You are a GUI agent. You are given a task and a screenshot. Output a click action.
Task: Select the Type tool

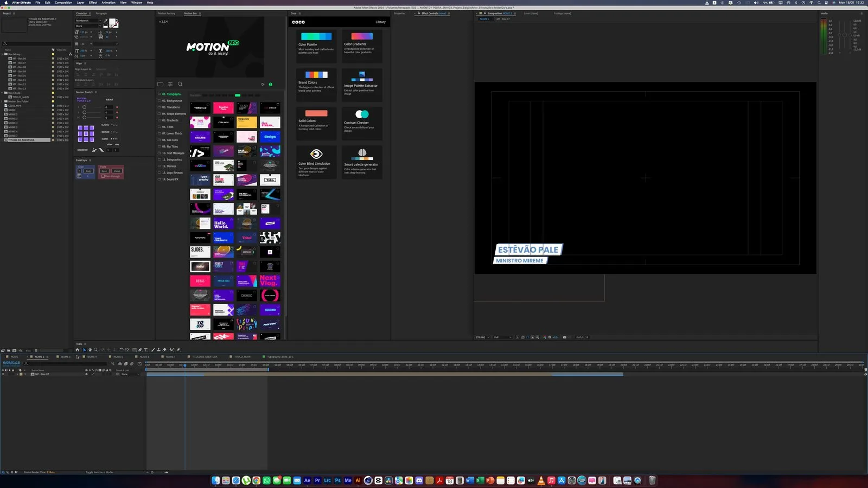[x=146, y=350]
